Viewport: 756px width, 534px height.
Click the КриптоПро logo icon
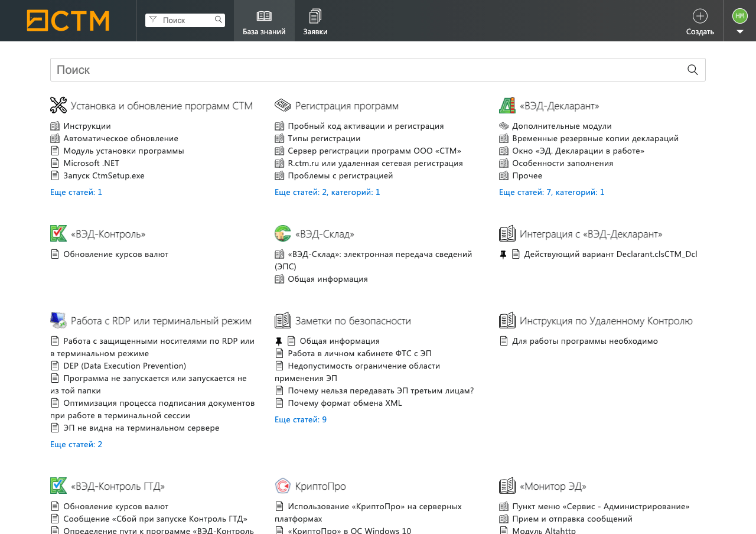click(x=283, y=486)
